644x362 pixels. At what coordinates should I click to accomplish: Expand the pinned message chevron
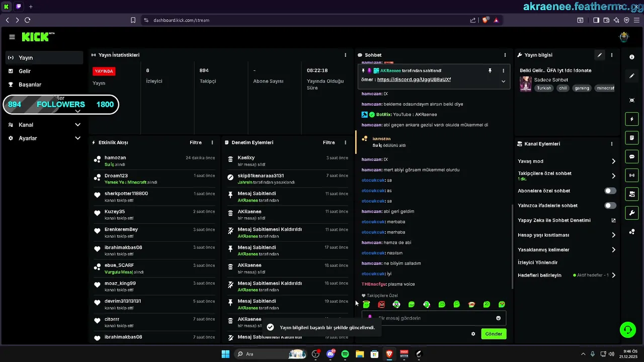[x=503, y=81]
